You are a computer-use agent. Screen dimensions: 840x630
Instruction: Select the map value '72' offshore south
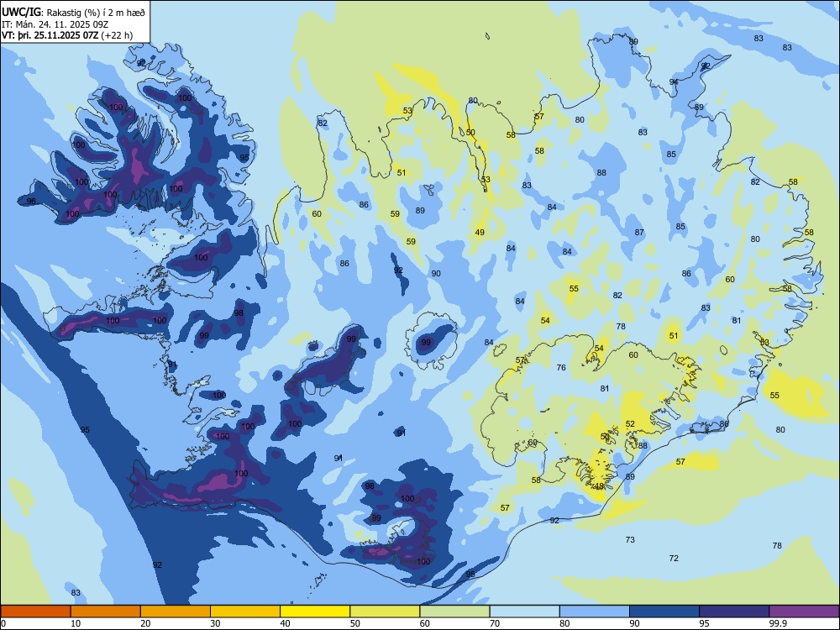pyautogui.click(x=674, y=559)
